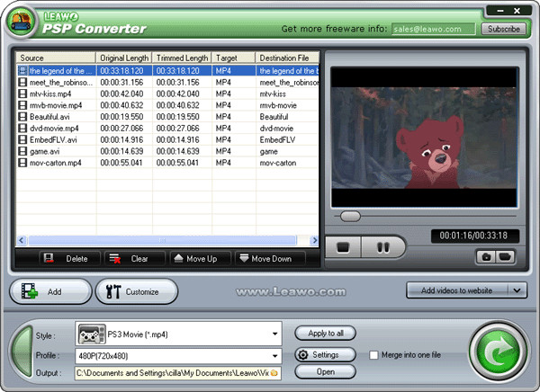
Task: Open the snapshot folder icon
Action: tap(505, 257)
